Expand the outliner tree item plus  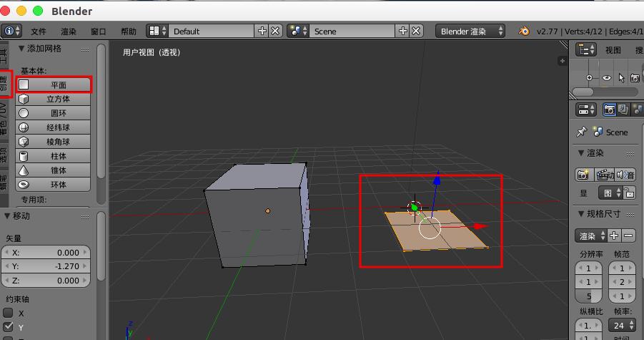coord(590,78)
